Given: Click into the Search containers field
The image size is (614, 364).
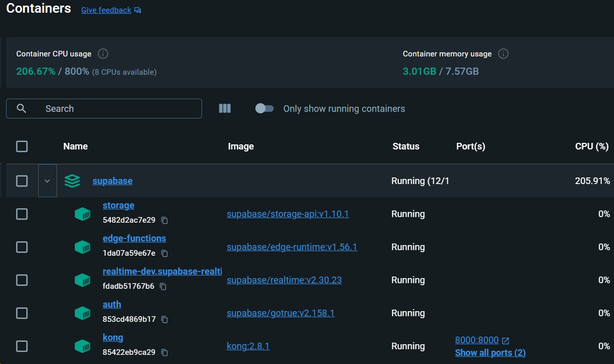Looking at the screenshot, I should 104,108.
